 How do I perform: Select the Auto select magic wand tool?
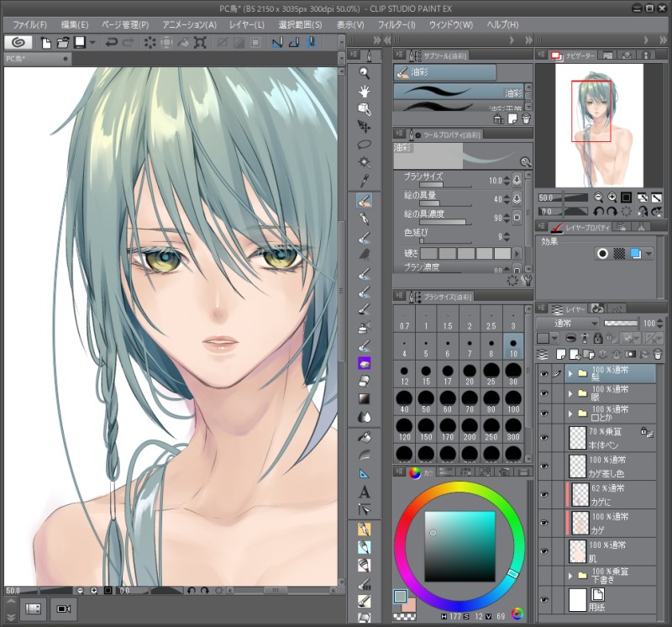(x=364, y=162)
